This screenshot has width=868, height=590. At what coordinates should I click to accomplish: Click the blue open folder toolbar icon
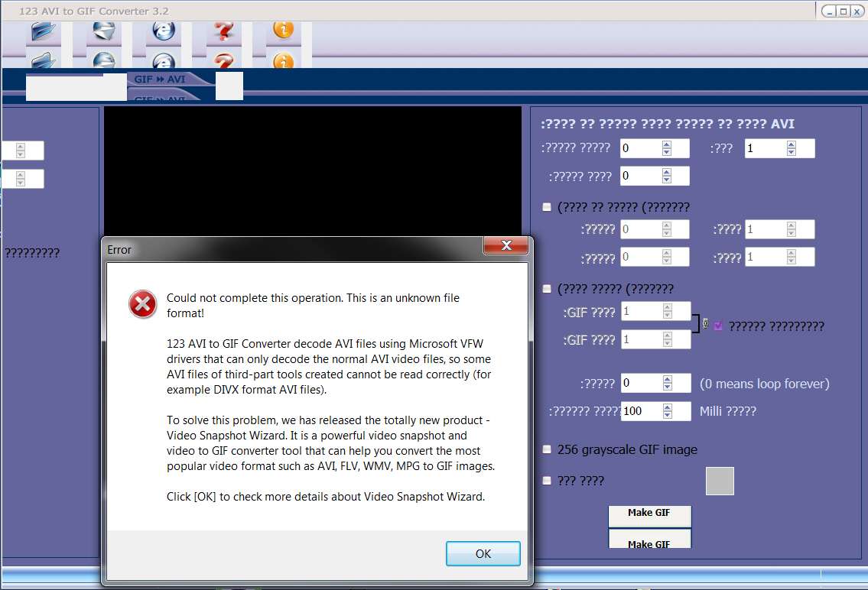pos(43,31)
